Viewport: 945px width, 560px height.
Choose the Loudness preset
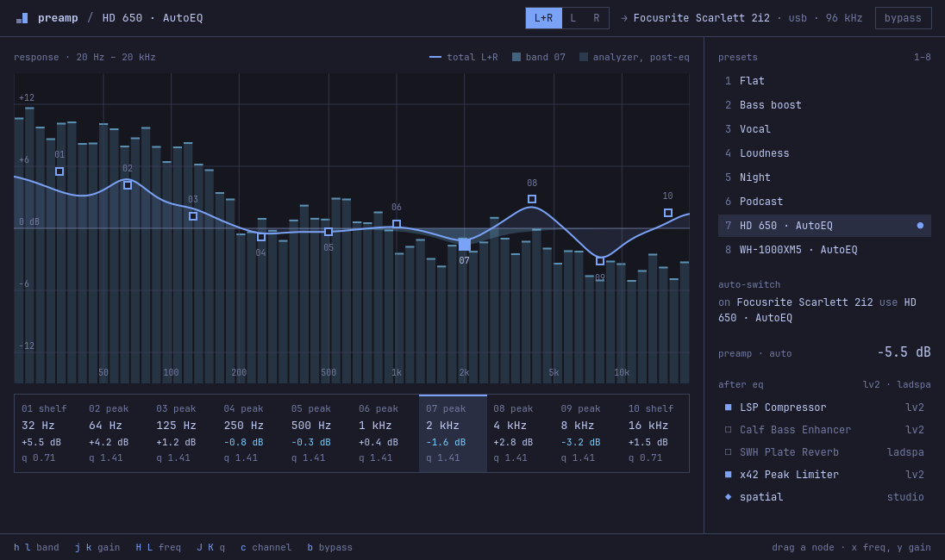point(824,153)
